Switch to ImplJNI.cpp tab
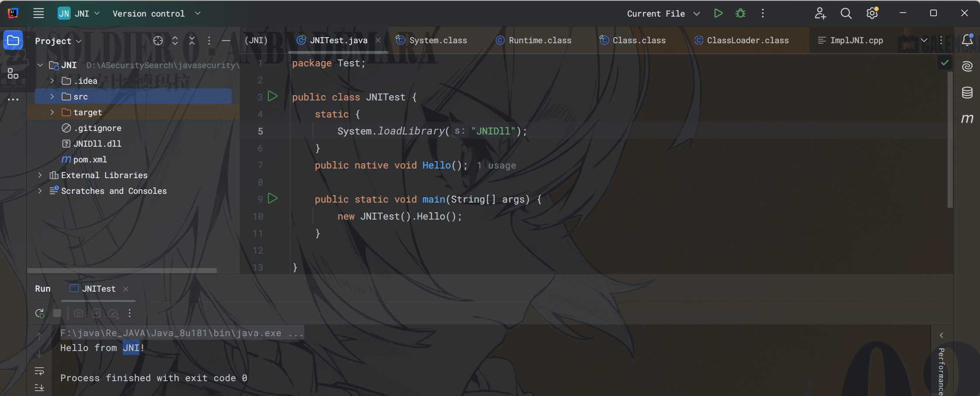The height and width of the screenshot is (396, 980). [850, 40]
